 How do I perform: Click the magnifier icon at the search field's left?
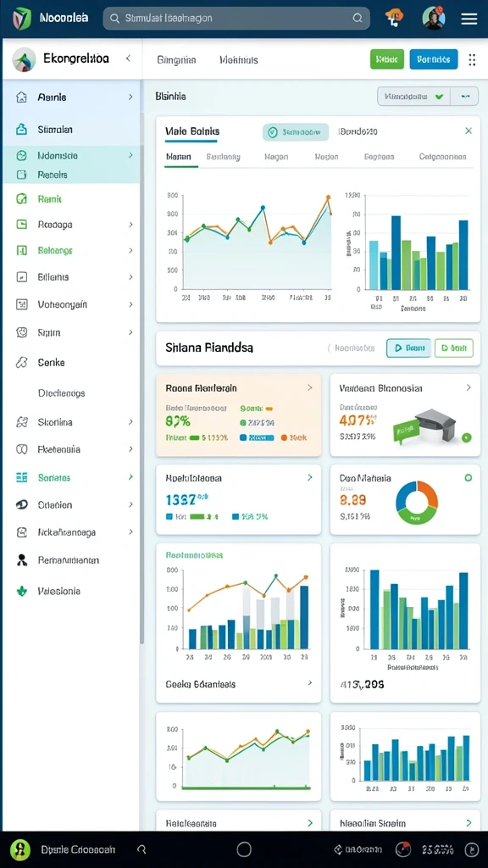[114, 19]
